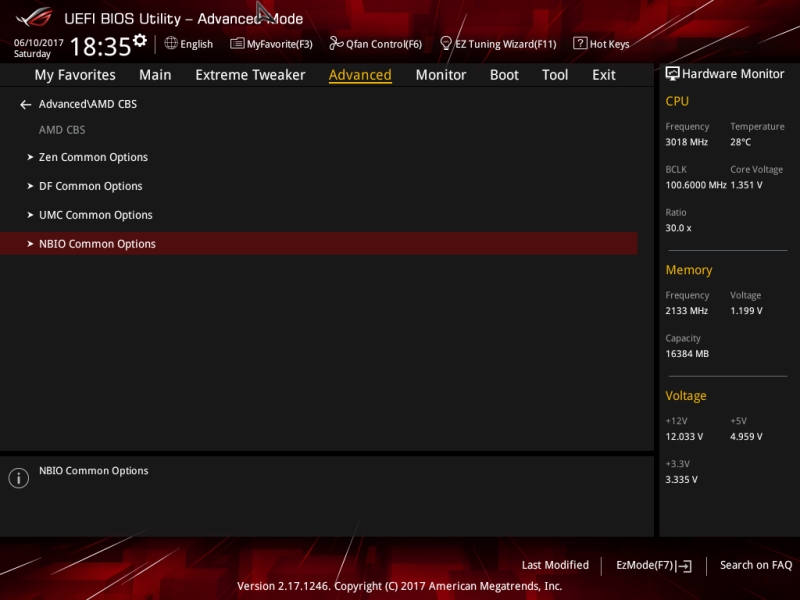Screen dimensions: 800x600
Task: Click the AMD CBS heading
Action: 62,130
